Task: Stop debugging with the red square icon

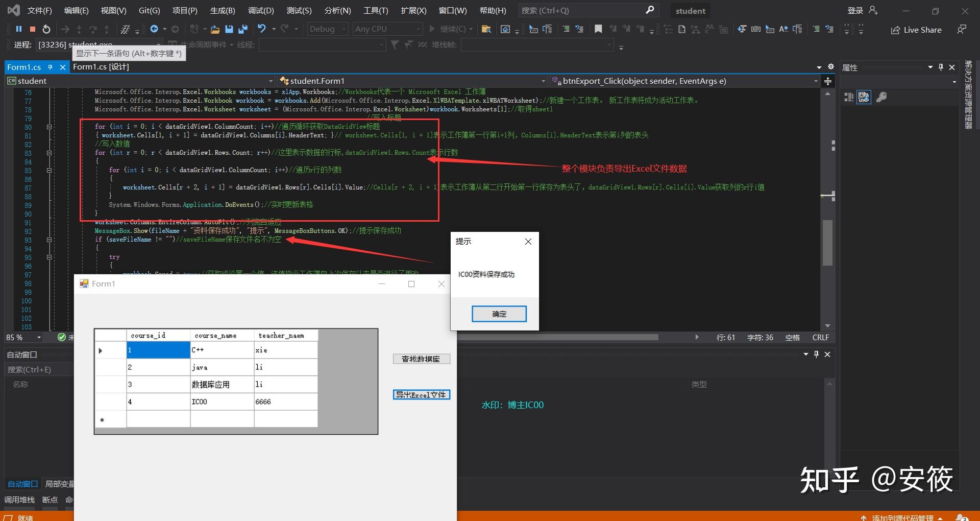Action: pyautogui.click(x=33, y=29)
